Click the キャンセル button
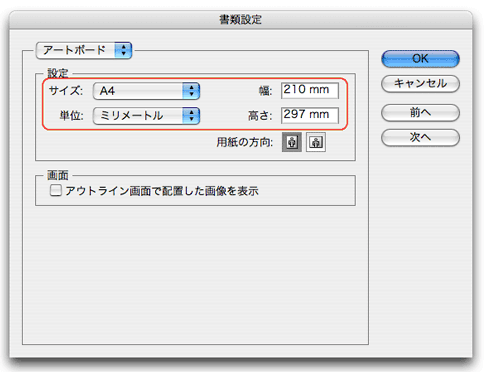This screenshot has width=486, height=372. click(420, 84)
